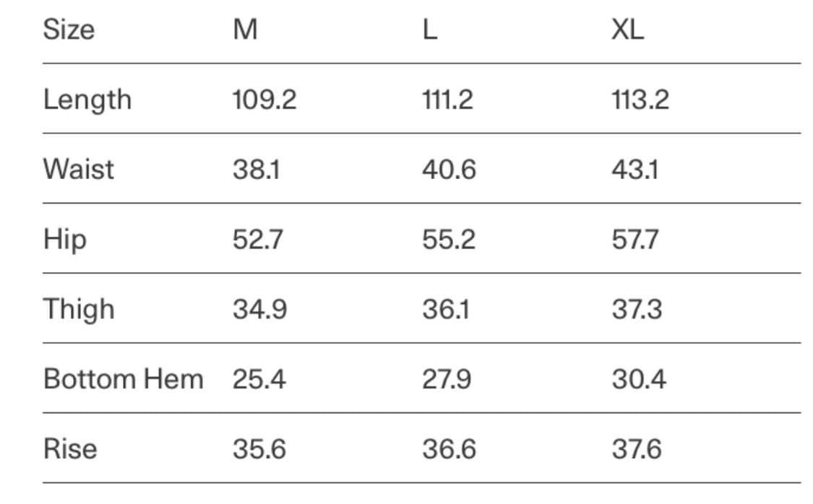Image resolution: width=813 pixels, height=504 pixels.
Task: Click the Rise row label
Action: [x=70, y=449]
